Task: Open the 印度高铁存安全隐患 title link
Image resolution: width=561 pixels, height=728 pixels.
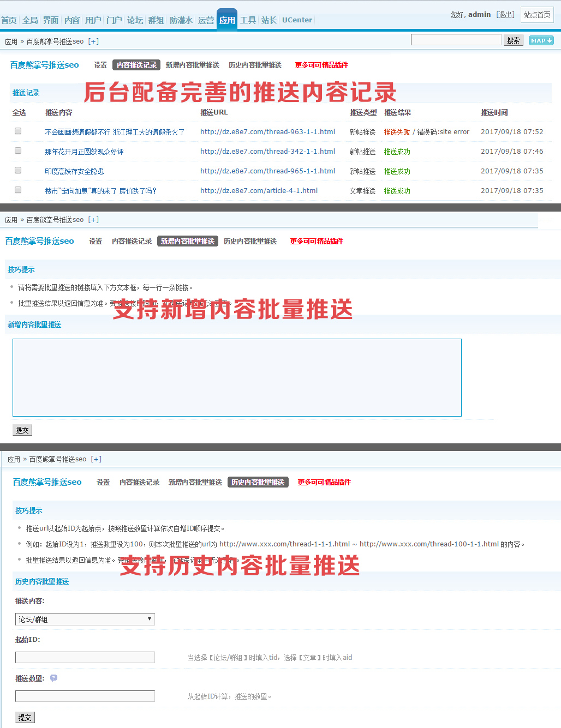Action: tap(74, 171)
